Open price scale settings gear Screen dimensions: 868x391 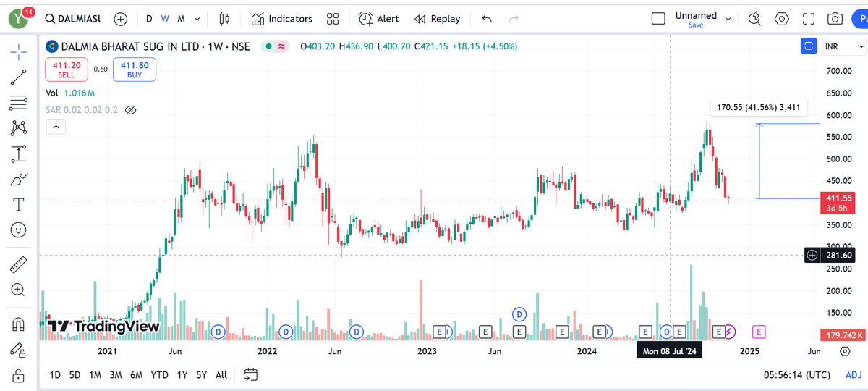tap(845, 351)
